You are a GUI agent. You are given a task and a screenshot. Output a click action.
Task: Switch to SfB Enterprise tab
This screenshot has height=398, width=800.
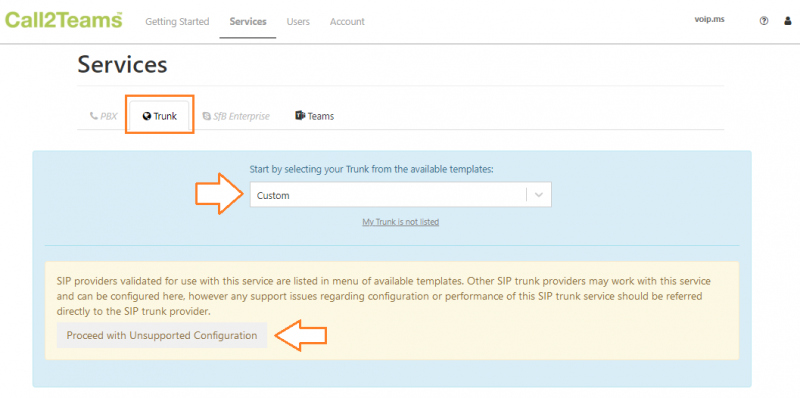point(236,116)
